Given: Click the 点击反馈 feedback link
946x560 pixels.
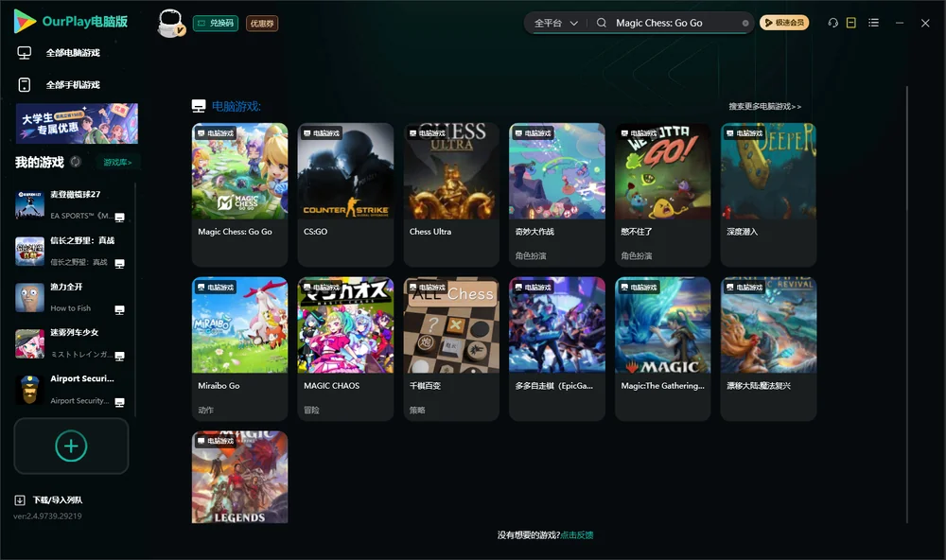Looking at the screenshot, I should click(577, 534).
